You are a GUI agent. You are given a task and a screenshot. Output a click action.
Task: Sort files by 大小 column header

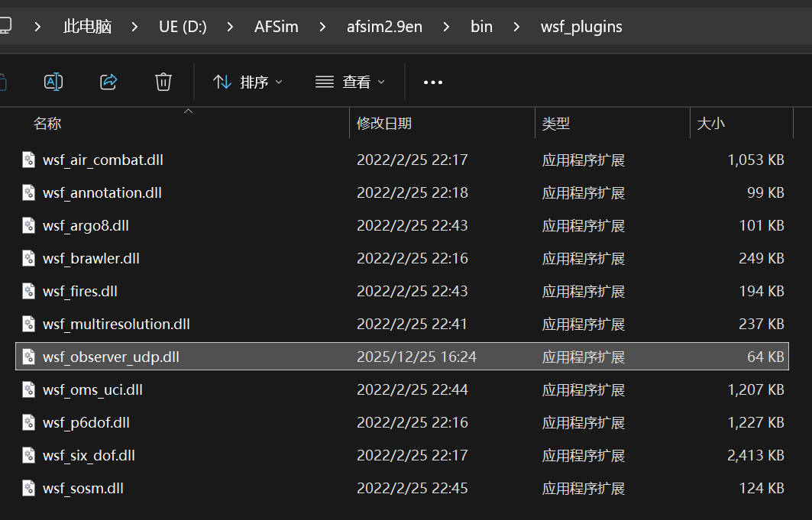[x=711, y=124]
